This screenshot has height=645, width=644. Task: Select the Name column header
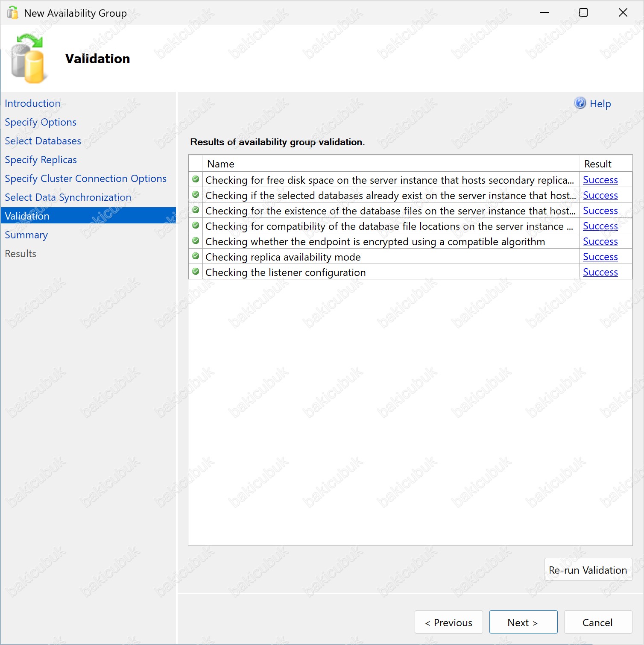pyautogui.click(x=391, y=164)
